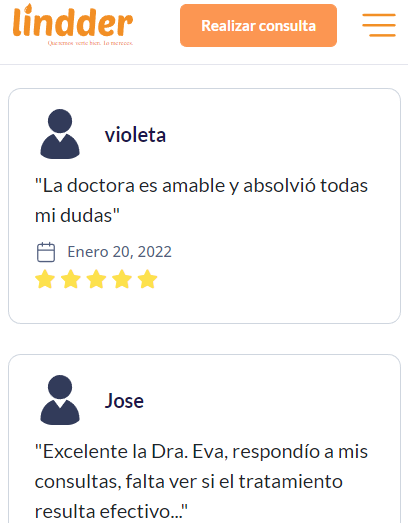Image resolution: width=408 pixels, height=523 pixels.
Task: Open the hamburger menu icon
Action: [x=379, y=25]
